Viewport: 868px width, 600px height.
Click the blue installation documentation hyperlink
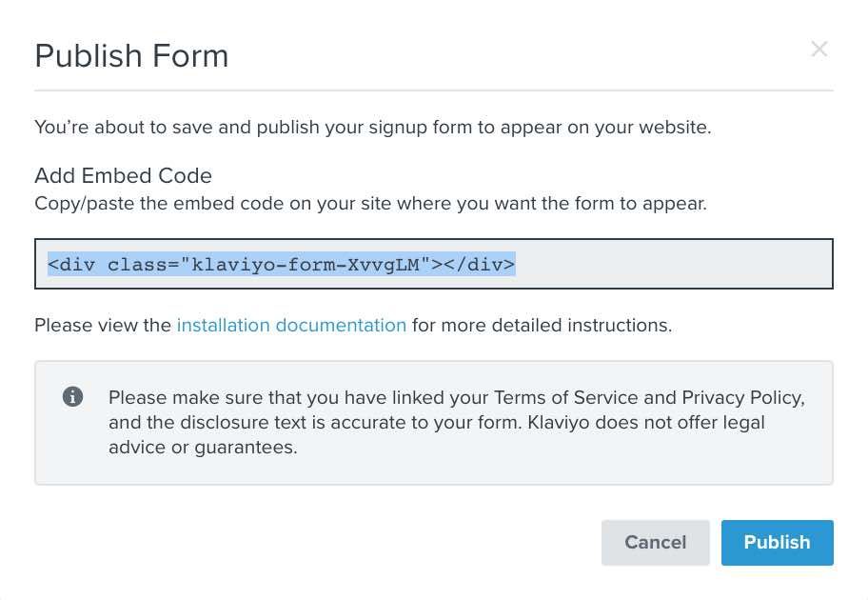[291, 325]
